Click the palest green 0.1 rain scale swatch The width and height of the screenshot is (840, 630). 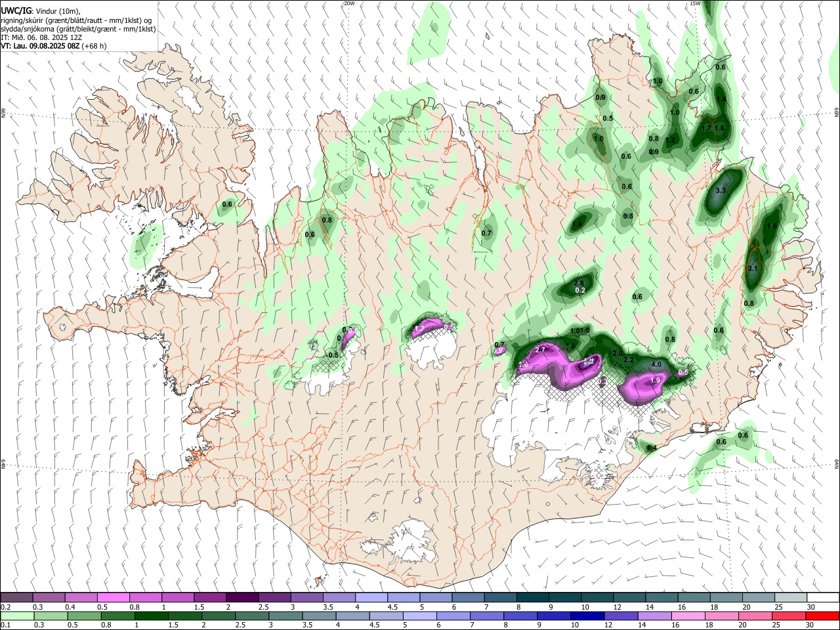point(17,616)
